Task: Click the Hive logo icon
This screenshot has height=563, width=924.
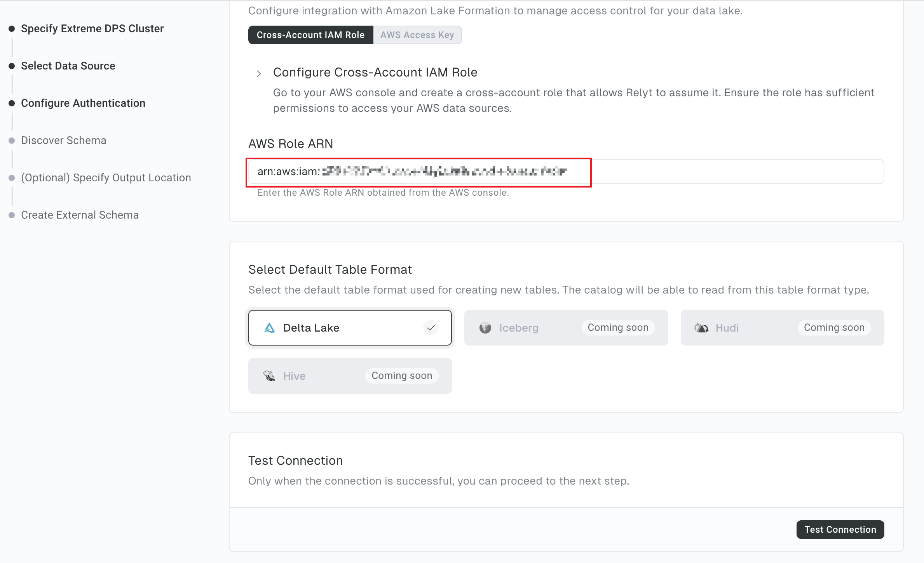Action: pyautogui.click(x=269, y=376)
